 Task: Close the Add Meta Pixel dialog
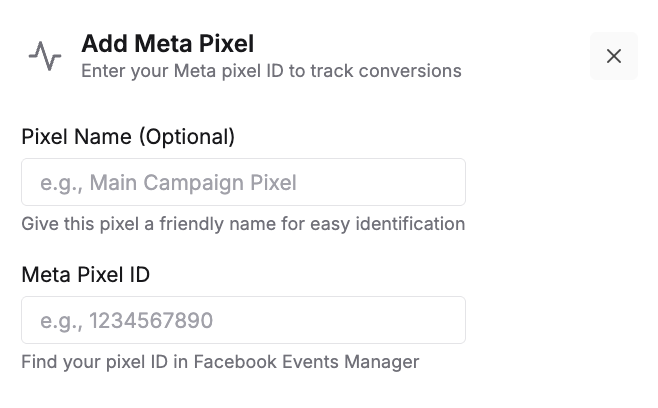(x=614, y=56)
